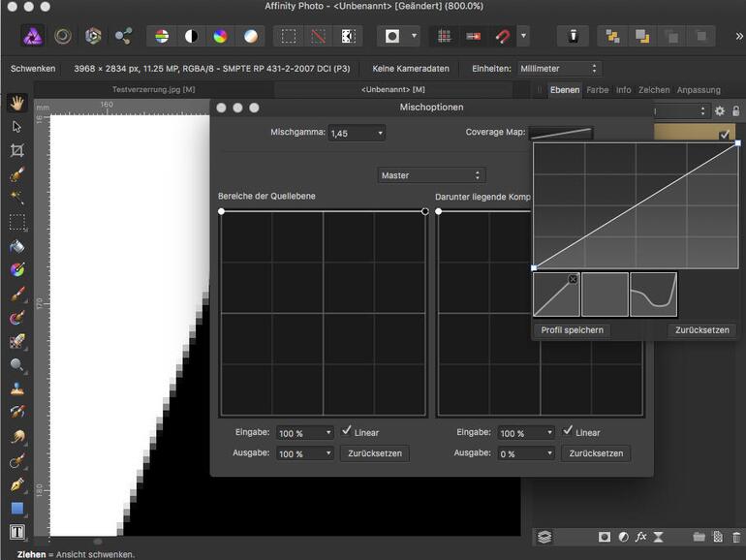Delete layer with the trash icon
Image resolution: width=746 pixels, height=560 pixels.
(x=736, y=536)
